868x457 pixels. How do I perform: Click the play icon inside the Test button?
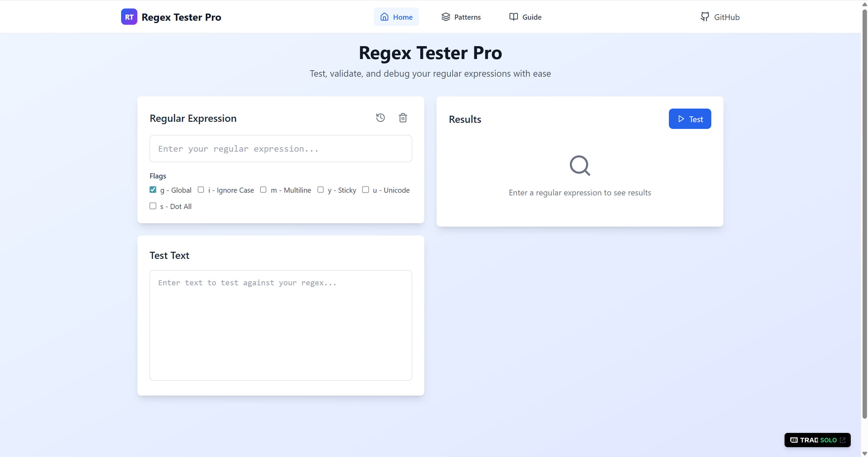[681, 119]
